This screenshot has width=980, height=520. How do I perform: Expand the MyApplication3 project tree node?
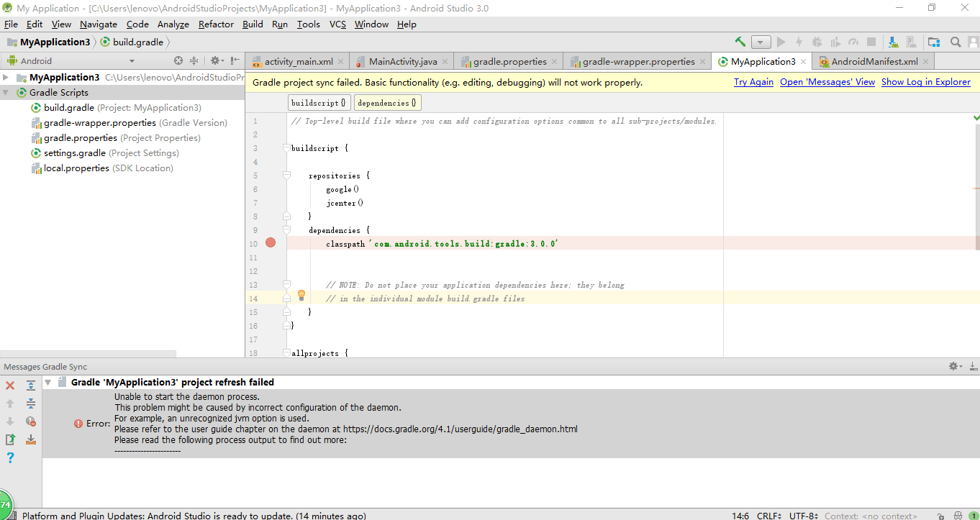click(x=6, y=77)
